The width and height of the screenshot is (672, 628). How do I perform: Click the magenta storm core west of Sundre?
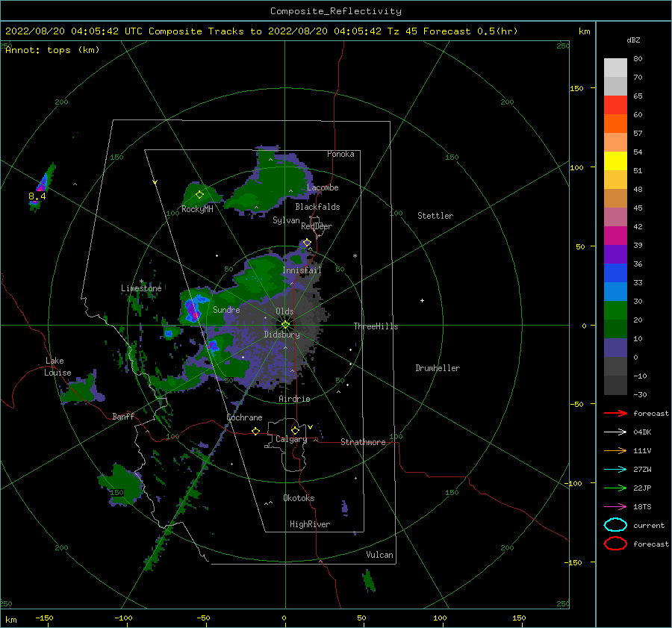click(191, 309)
